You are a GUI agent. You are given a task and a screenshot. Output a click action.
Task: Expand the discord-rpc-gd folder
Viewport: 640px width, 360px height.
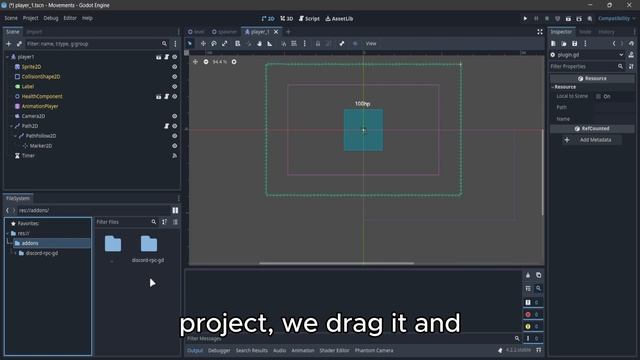pos(16,253)
